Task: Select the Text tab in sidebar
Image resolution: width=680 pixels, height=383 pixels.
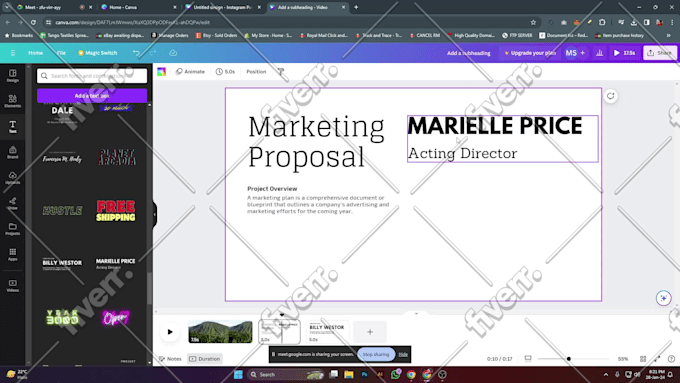Action: click(x=13, y=127)
